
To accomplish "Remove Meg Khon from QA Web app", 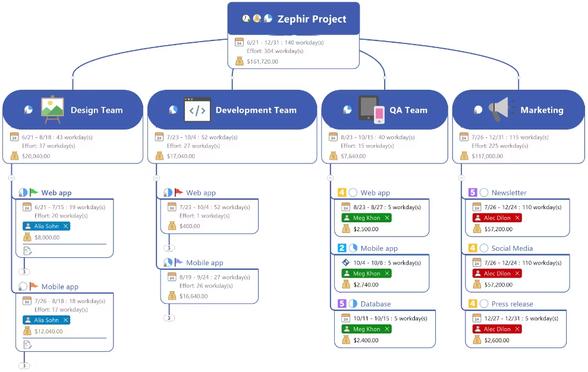I will [x=386, y=218].
